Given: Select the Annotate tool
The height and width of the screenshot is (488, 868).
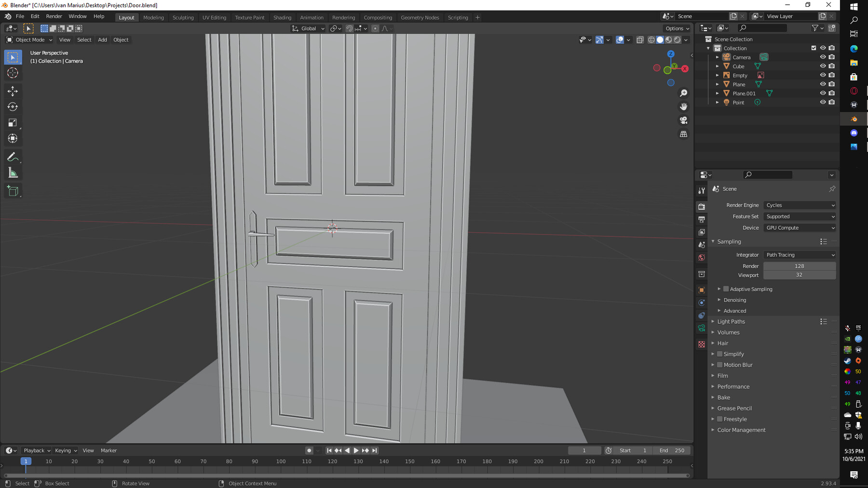Looking at the screenshot, I should [x=13, y=156].
